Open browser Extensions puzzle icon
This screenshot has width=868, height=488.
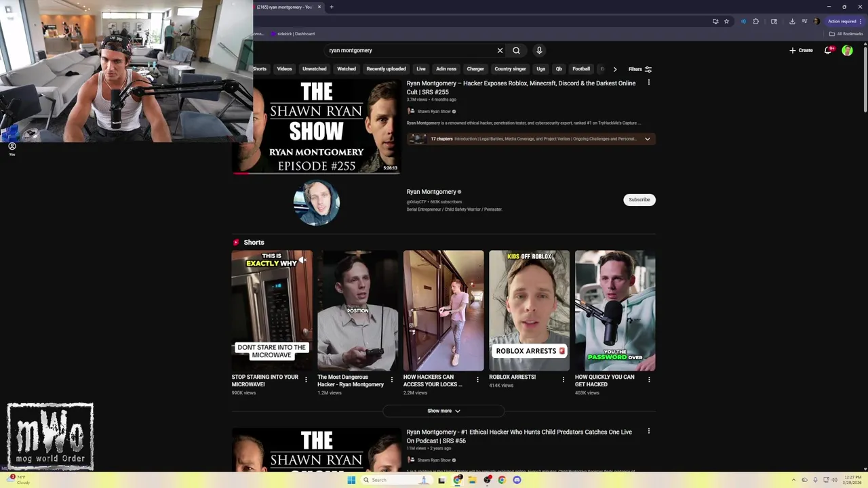click(x=756, y=21)
